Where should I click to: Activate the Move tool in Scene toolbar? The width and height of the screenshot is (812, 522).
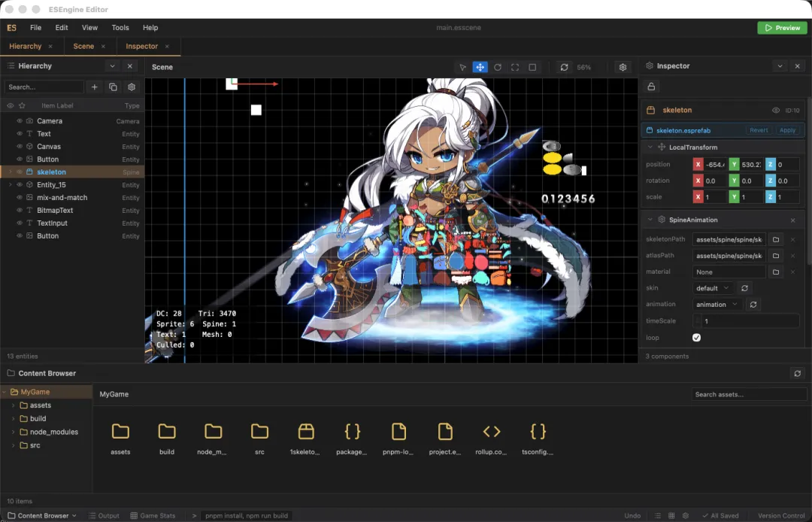point(480,68)
